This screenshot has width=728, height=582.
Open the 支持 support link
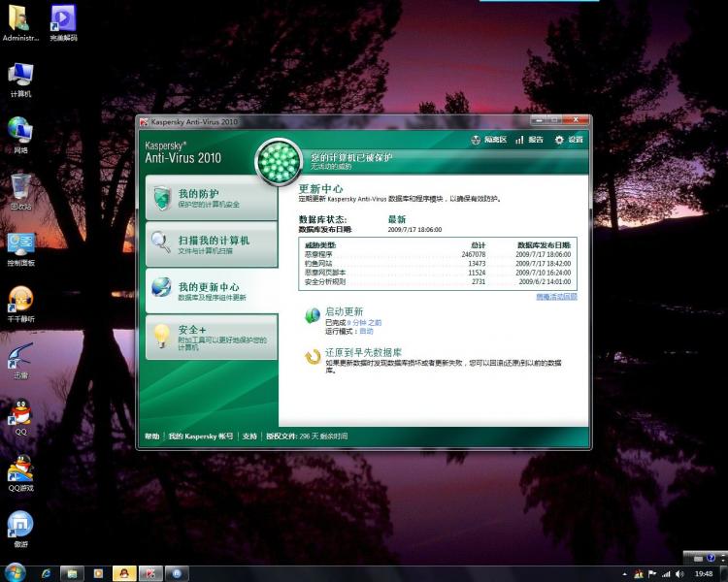pyautogui.click(x=249, y=436)
